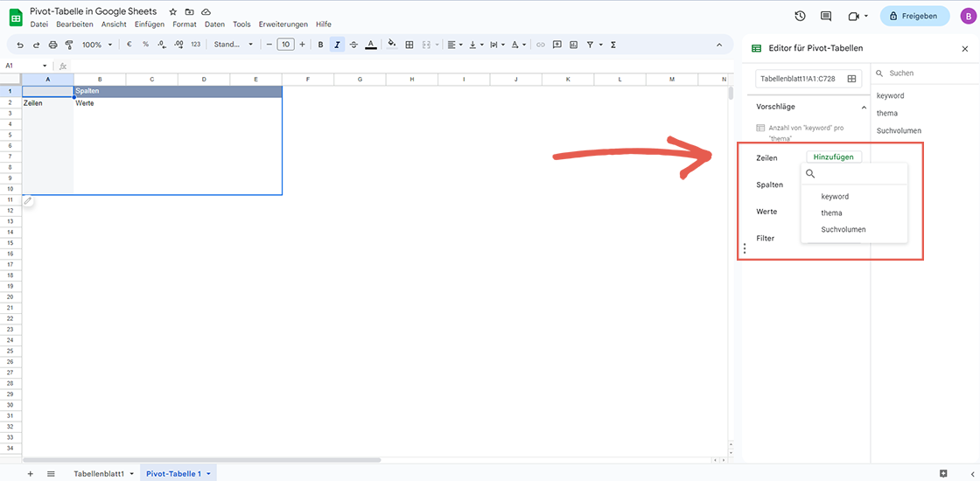Increase font size with plus button
This screenshot has width=980, height=481.
(x=303, y=45)
